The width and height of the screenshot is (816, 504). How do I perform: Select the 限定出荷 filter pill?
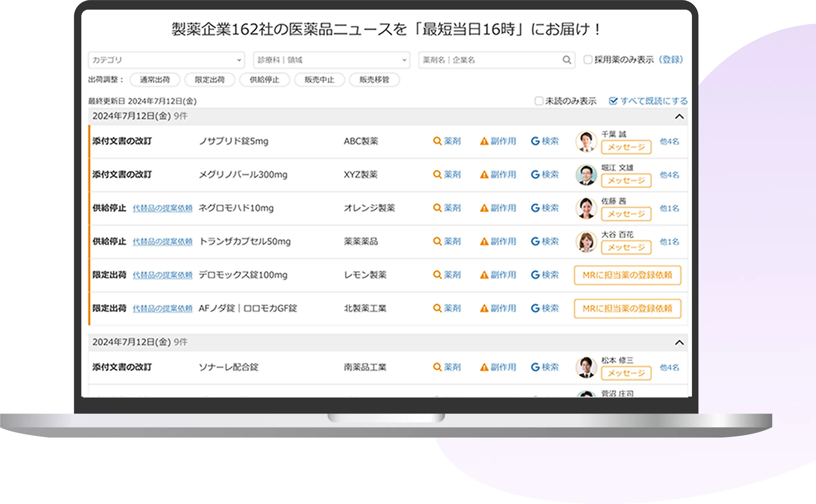210,80
